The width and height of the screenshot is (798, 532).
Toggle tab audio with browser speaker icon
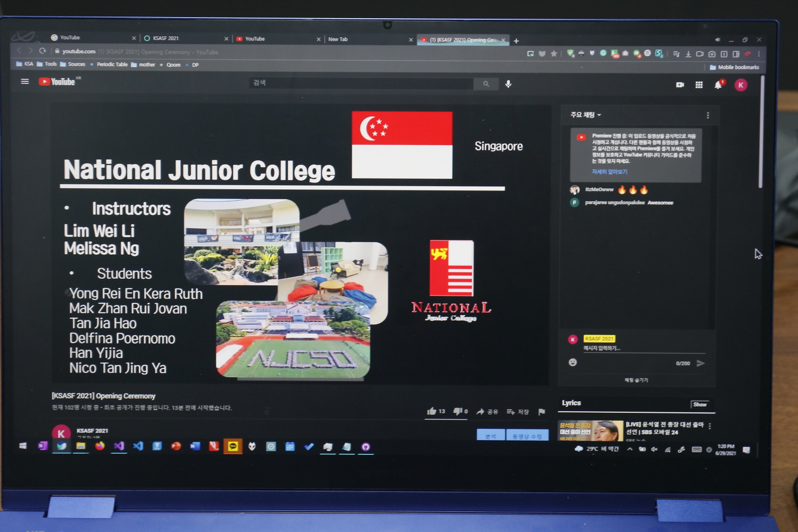point(718,40)
